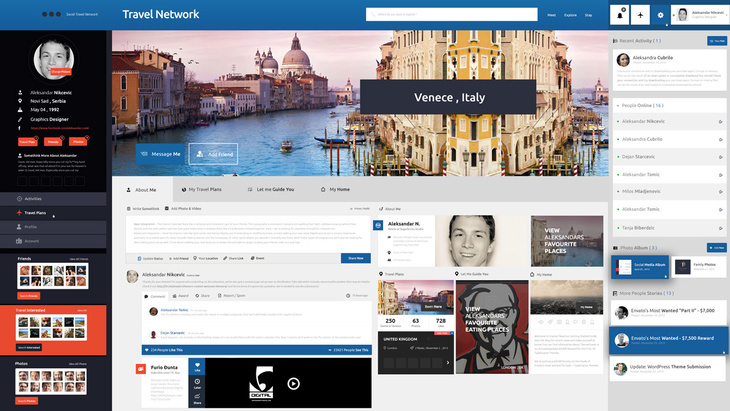Open the red Facebook profile link
This screenshot has width=730, height=411.
pos(60,128)
